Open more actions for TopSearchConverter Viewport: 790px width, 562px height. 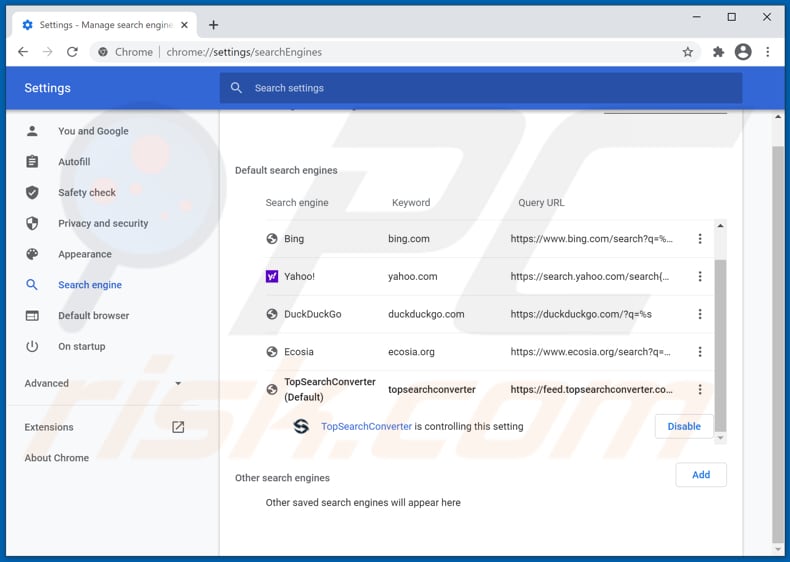[x=700, y=390]
